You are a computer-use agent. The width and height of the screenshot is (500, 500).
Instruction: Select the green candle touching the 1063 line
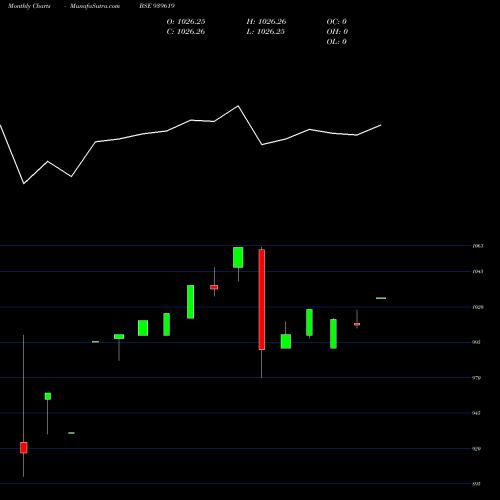(238, 257)
